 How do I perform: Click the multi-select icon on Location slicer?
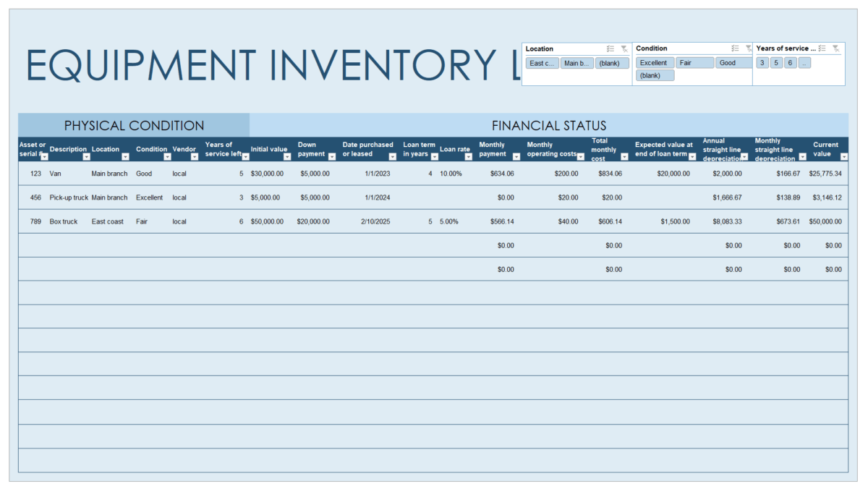(610, 48)
